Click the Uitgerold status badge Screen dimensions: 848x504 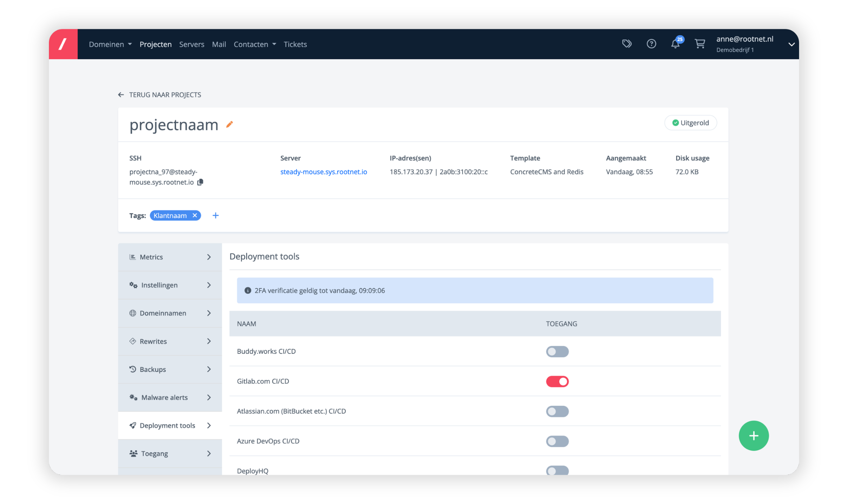point(690,123)
